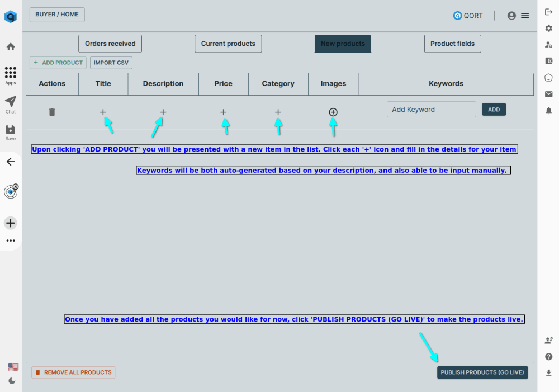Click the Home icon in left sidebar

tap(11, 46)
